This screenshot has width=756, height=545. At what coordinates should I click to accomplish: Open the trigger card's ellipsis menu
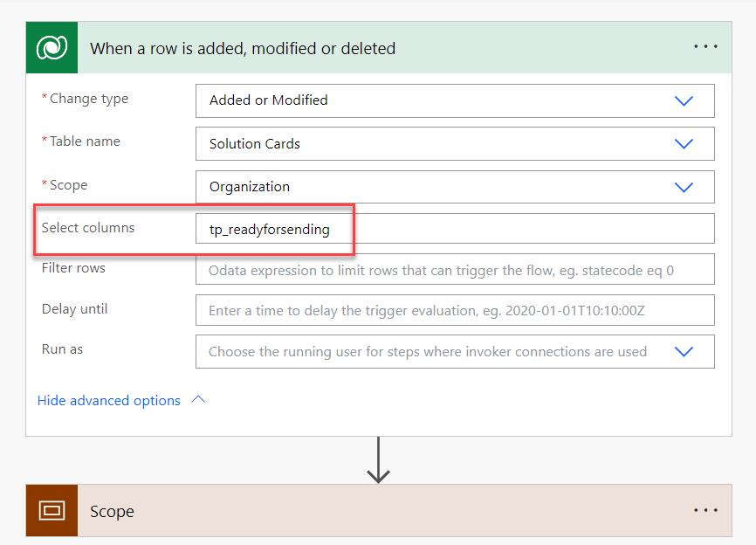[x=705, y=47]
